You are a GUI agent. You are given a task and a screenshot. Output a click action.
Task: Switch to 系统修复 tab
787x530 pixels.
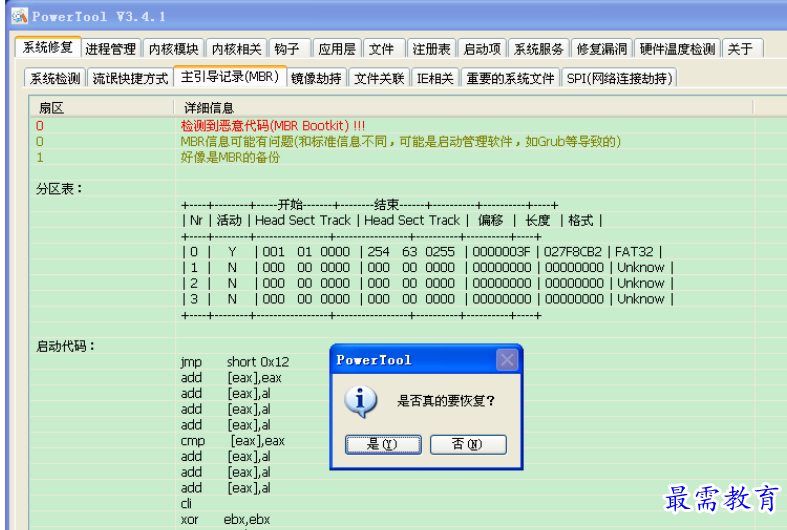point(48,48)
